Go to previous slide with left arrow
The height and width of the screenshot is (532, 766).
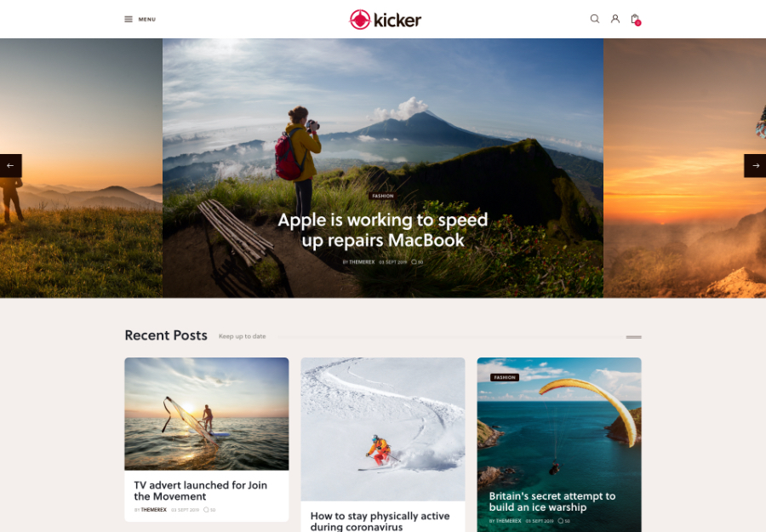tap(11, 166)
